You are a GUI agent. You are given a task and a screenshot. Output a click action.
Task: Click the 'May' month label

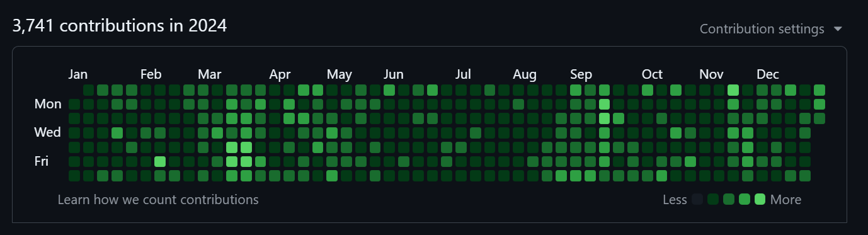click(x=340, y=74)
